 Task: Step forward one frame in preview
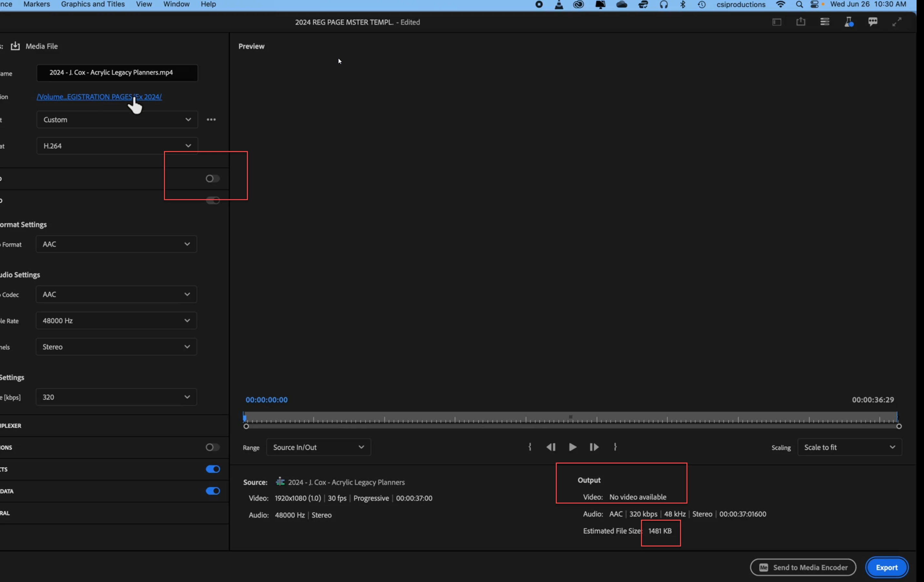click(x=594, y=447)
